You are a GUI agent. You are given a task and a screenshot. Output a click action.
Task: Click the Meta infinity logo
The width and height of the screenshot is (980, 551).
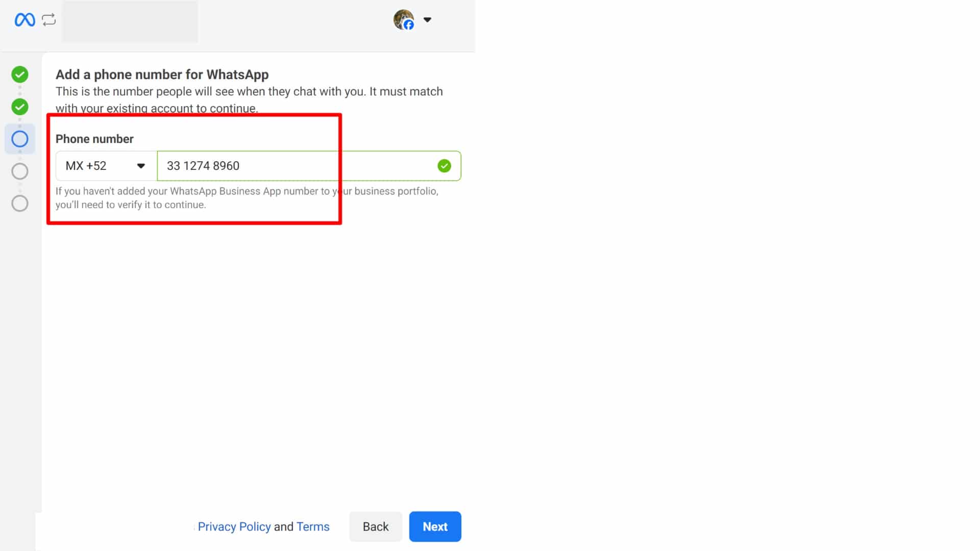(24, 20)
